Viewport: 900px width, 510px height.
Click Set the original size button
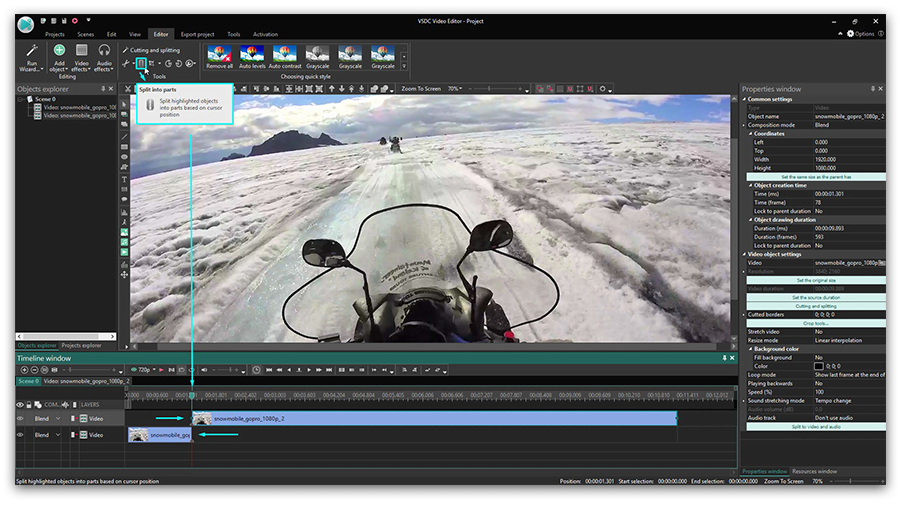[816, 280]
